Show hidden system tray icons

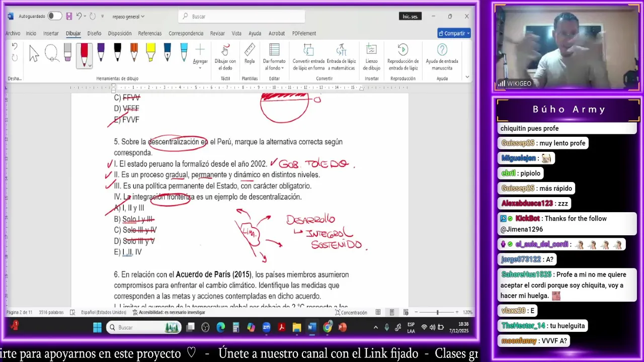click(x=375, y=327)
